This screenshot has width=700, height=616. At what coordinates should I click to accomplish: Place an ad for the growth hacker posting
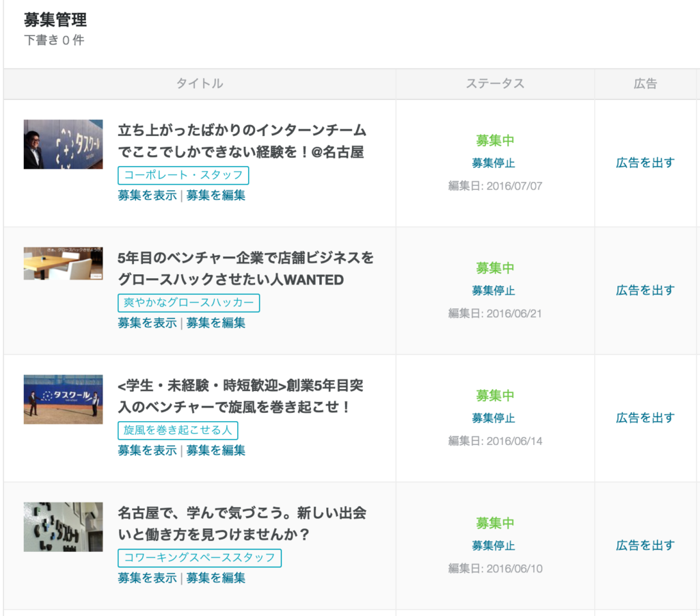click(x=645, y=291)
